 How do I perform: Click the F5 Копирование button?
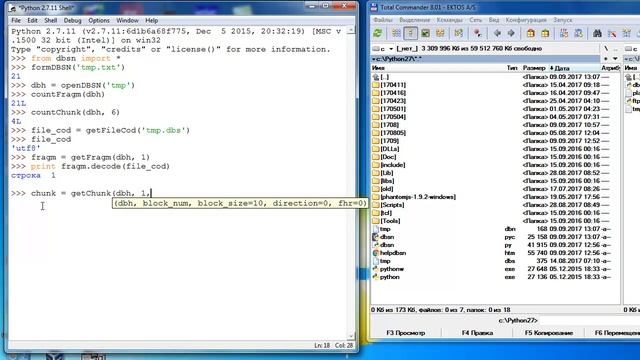(549, 333)
